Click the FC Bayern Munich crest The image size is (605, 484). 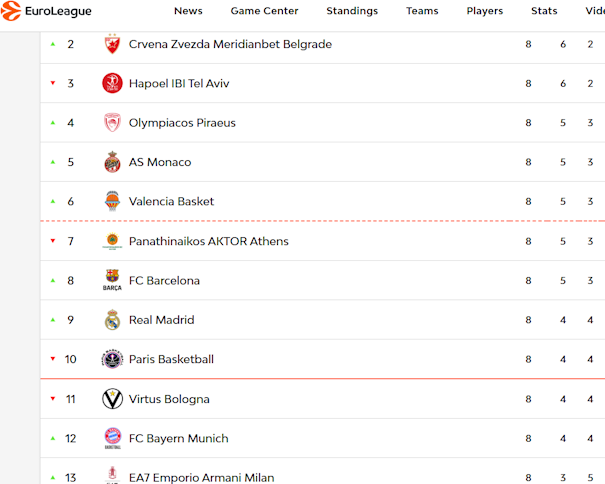pyautogui.click(x=112, y=438)
